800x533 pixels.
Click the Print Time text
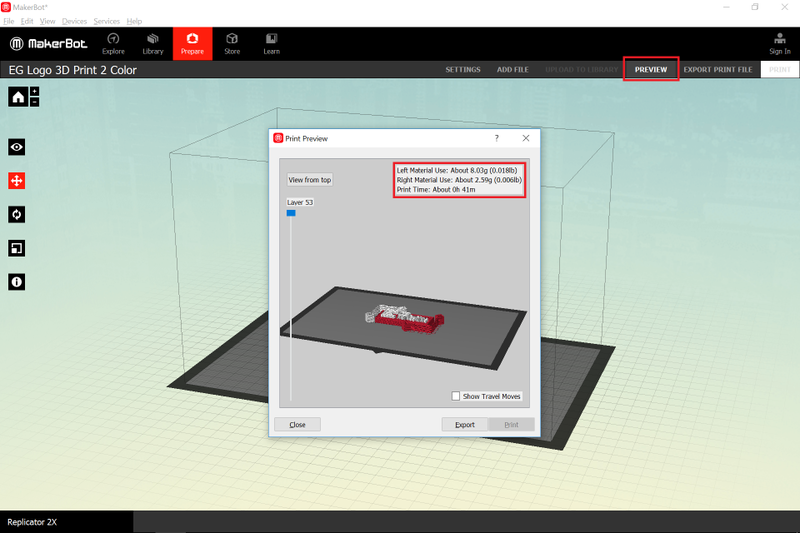click(436, 189)
